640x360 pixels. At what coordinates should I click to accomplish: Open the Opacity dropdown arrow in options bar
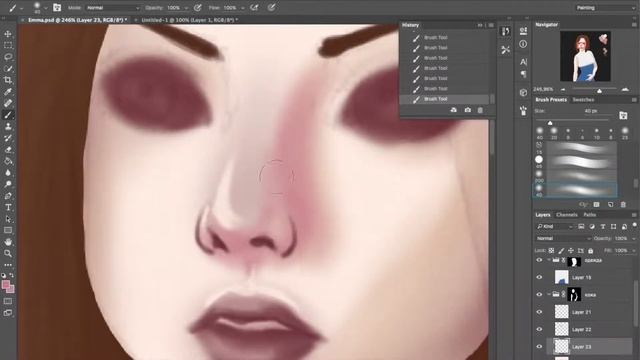pyautogui.click(x=186, y=8)
